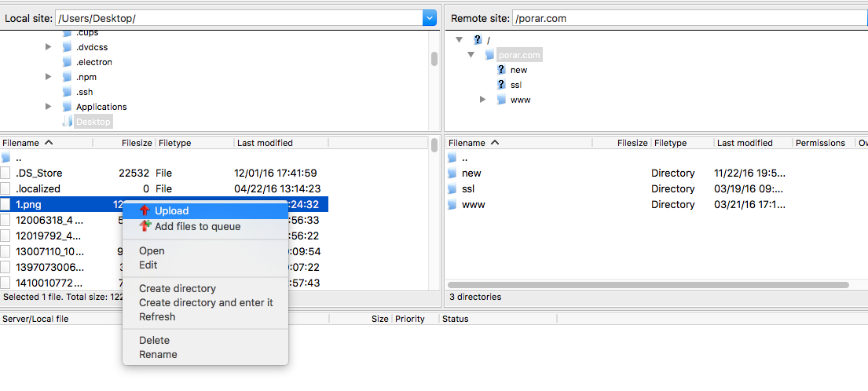
Task: Click the Applications folder icon in local tree
Action: click(67, 107)
